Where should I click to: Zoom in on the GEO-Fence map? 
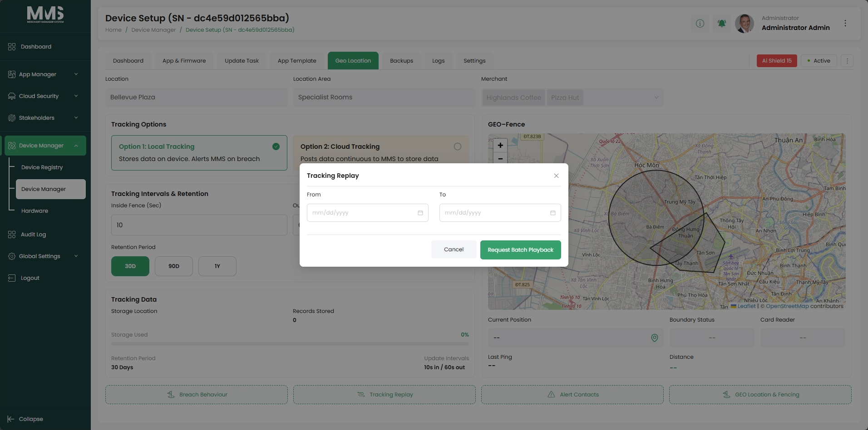(x=500, y=145)
